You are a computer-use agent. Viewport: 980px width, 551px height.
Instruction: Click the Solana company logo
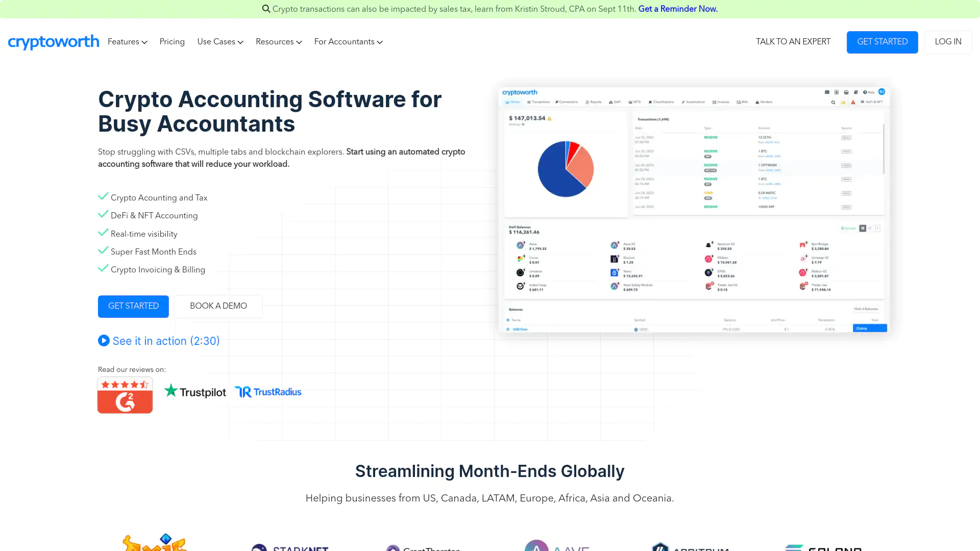[x=823, y=547]
